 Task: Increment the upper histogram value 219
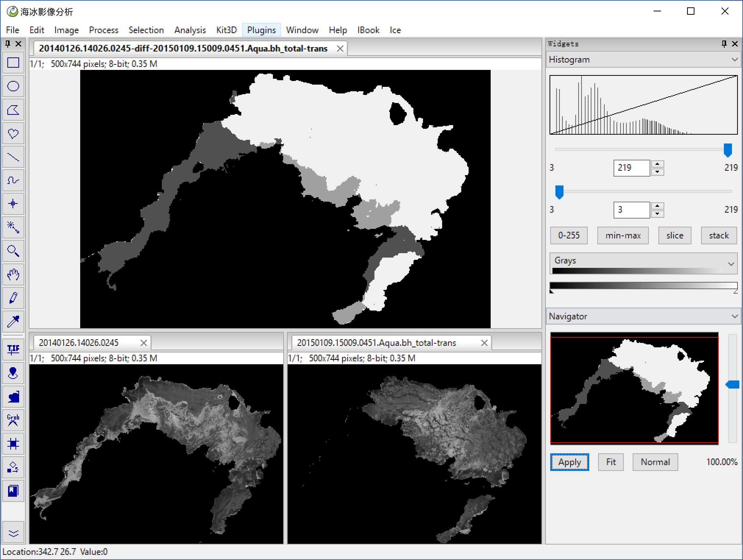click(657, 164)
